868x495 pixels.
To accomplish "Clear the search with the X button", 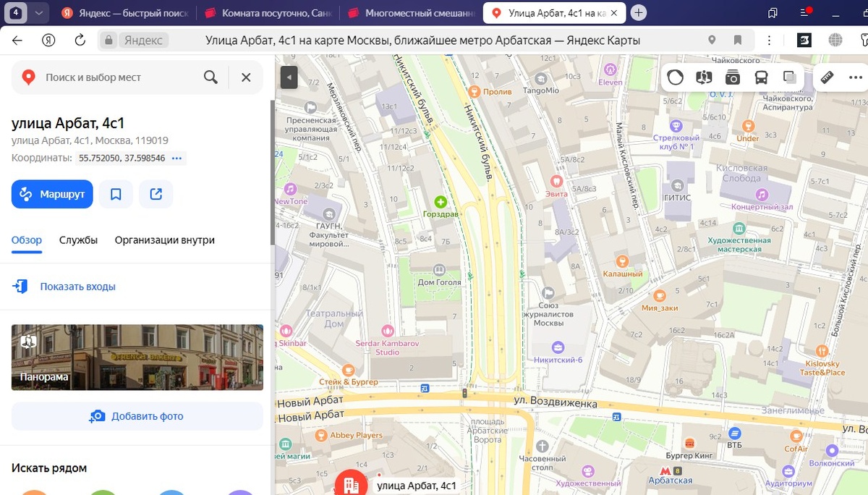I will pyautogui.click(x=246, y=77).
